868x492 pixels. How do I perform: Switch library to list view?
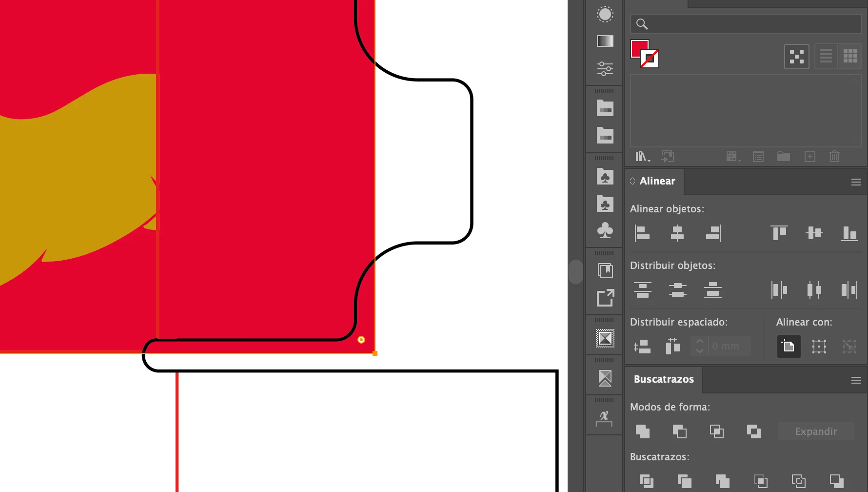click(826, 56)
